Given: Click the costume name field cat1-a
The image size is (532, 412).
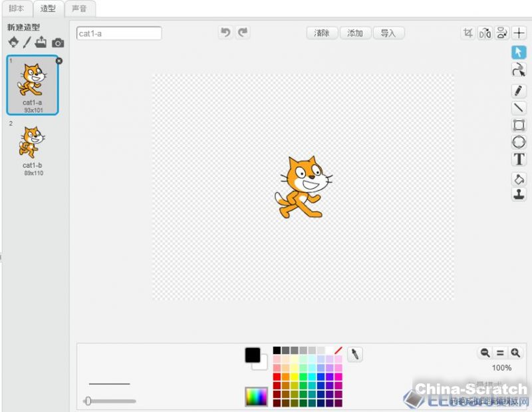Looking at the screenshot, I should click(x=119, y=33).
